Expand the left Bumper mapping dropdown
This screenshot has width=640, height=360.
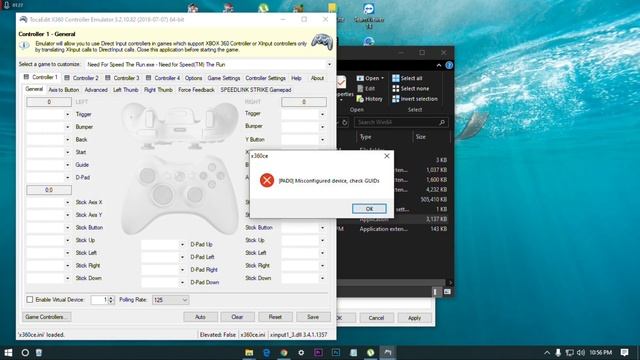(67, 127)
